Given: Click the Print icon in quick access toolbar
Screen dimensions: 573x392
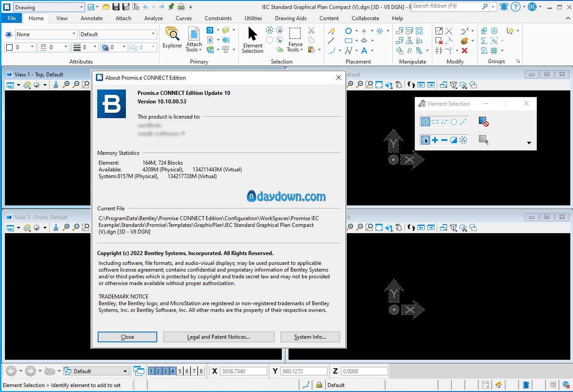Looking at the screenshot, I should (x=181, y=7).
